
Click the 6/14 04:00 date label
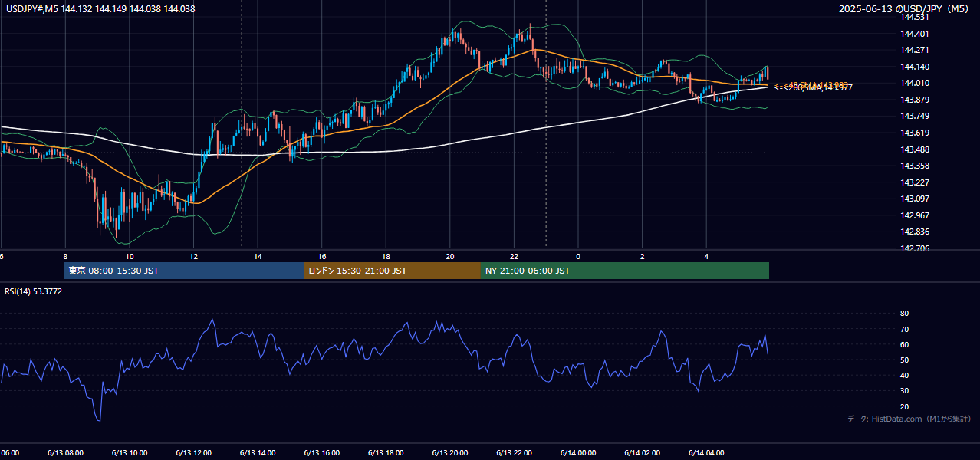coord(706,453)
